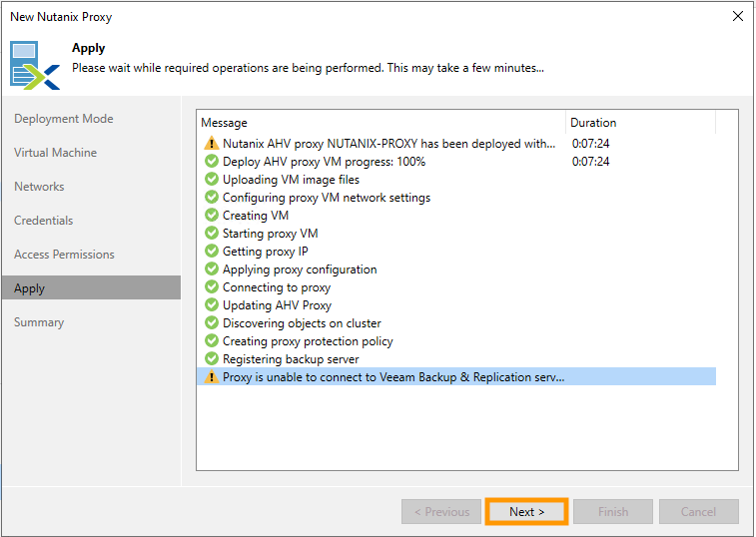The height and width of the screenshot is (537, 756).
Task: Click green check icon for Connecting to proxy
Action: (x=211, y=286)
